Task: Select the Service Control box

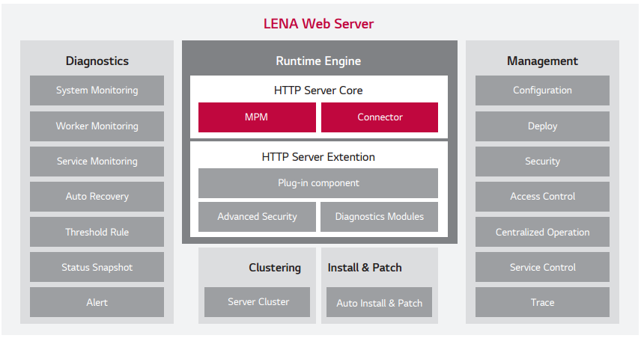Action: 543,267
